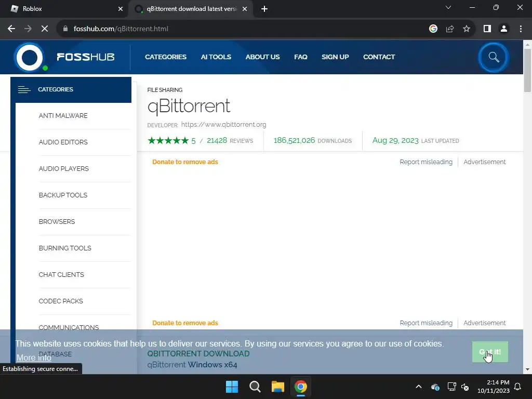This screenshot has width=532, height=399.
Task: Open the tab search dropdown chevron
Action: point(448,7)
